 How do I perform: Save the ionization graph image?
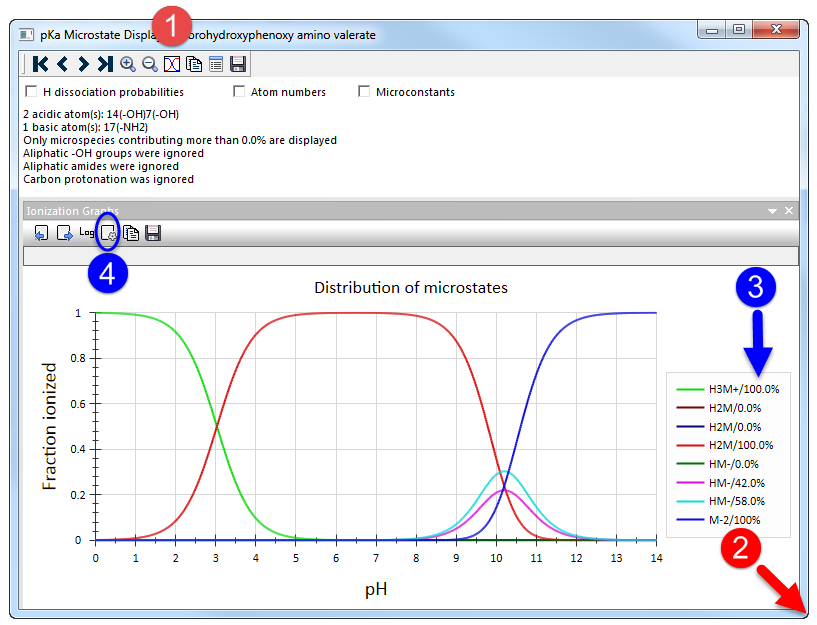153,233
